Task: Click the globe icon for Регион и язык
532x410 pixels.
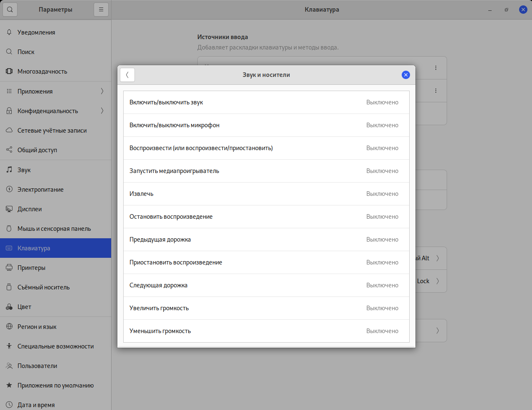Action: click(9, 326)
